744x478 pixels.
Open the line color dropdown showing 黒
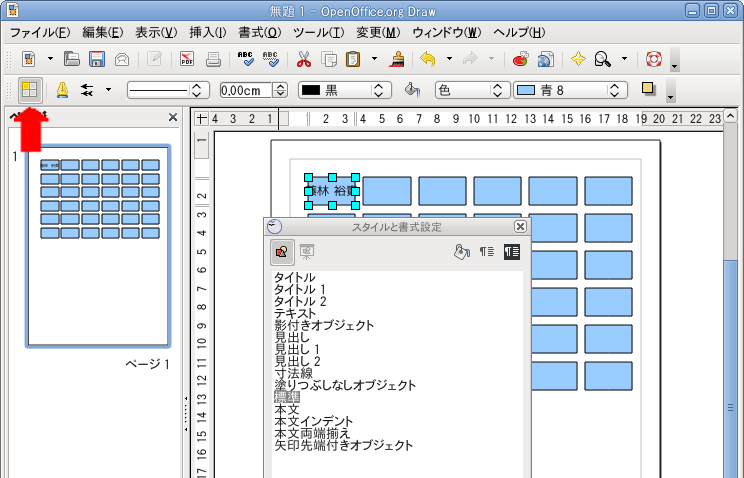(380, 90)
